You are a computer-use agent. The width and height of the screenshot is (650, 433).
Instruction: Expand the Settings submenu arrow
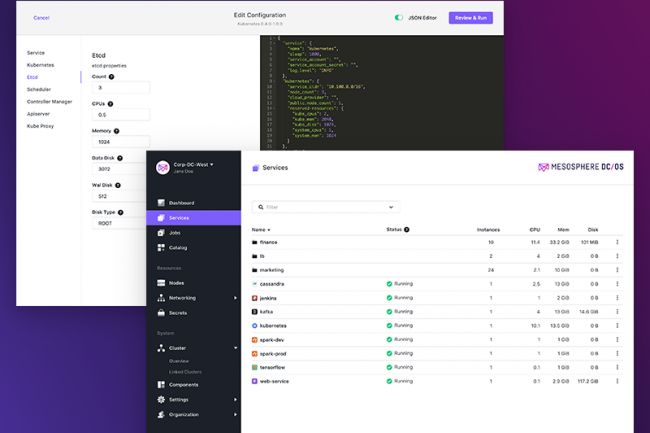235,400
